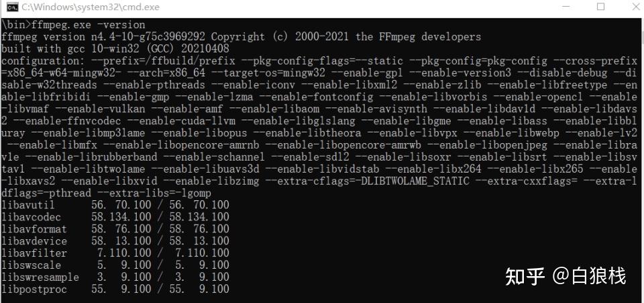Click the 'built with gcc 10-win32' line
Screen dimensions: 644x303
(x=114, y=48)
